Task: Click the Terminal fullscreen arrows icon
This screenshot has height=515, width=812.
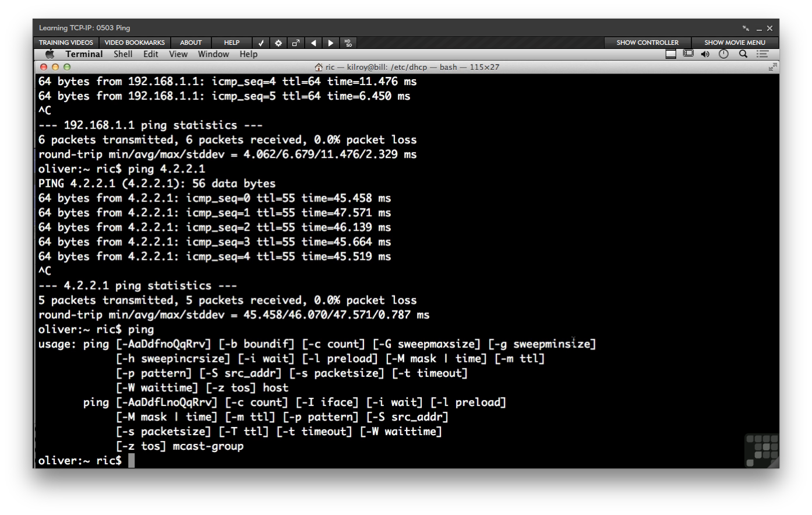Action: click(772, 67)
